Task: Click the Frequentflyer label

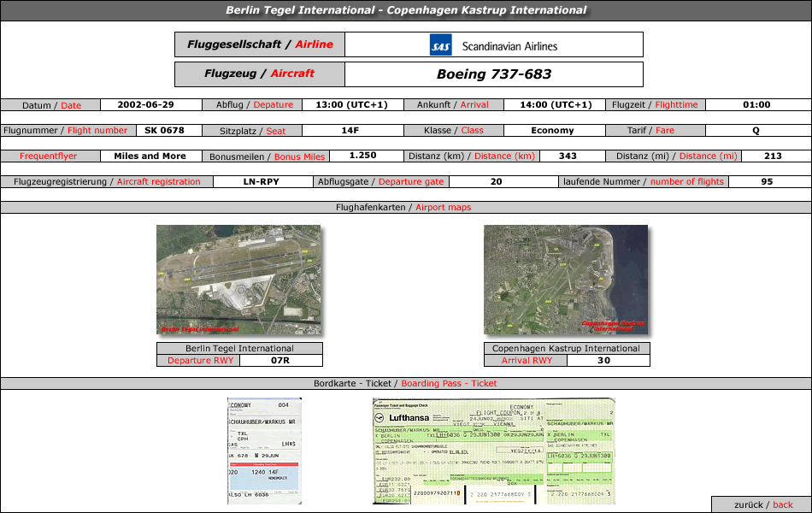Action: [x=48, y=156]
